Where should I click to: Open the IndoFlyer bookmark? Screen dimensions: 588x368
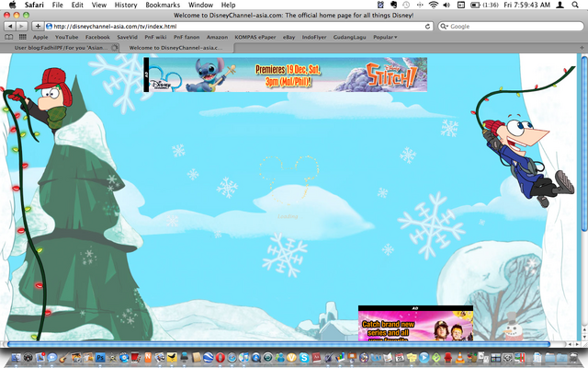(x=314, y=37)
